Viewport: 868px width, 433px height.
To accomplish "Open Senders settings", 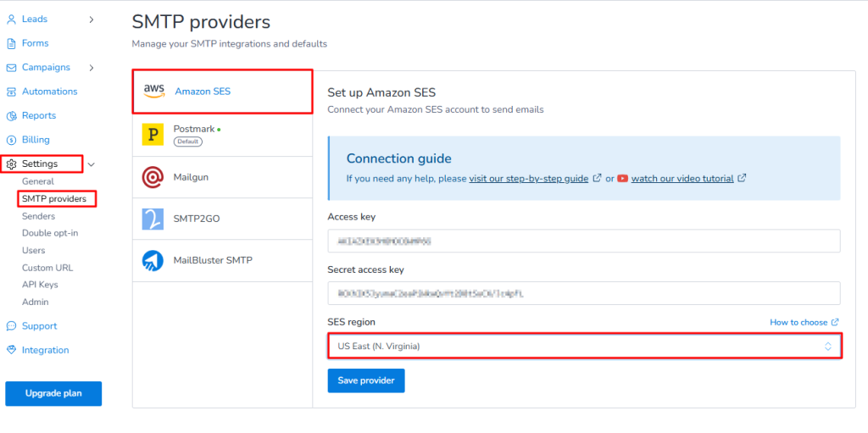I will point(39,217).
